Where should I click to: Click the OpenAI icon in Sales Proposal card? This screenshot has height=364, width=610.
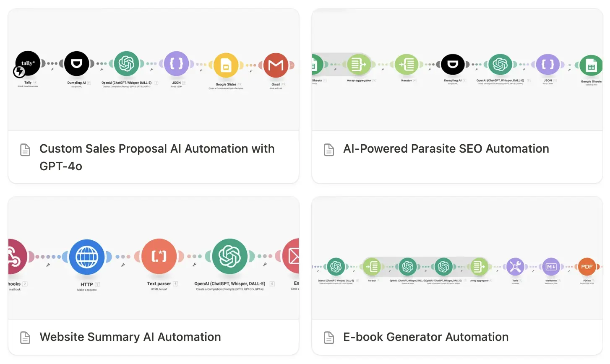point(127,64)
